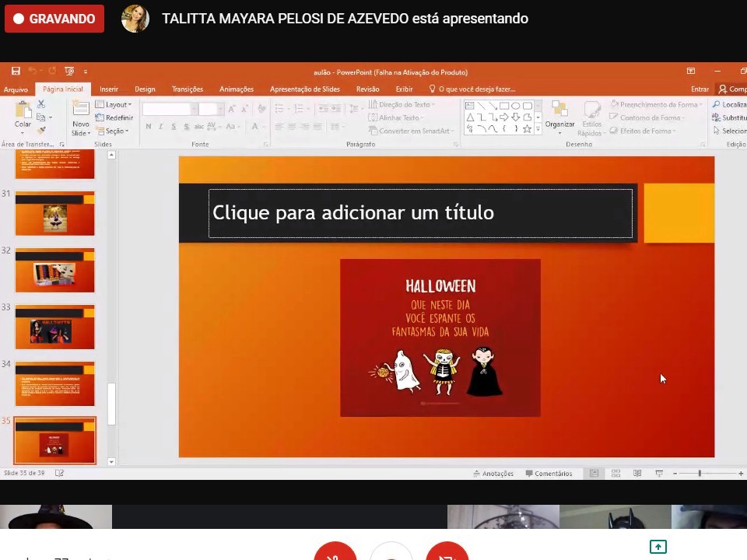Toggle strikethrough (abc) formatting

[198, 126]
